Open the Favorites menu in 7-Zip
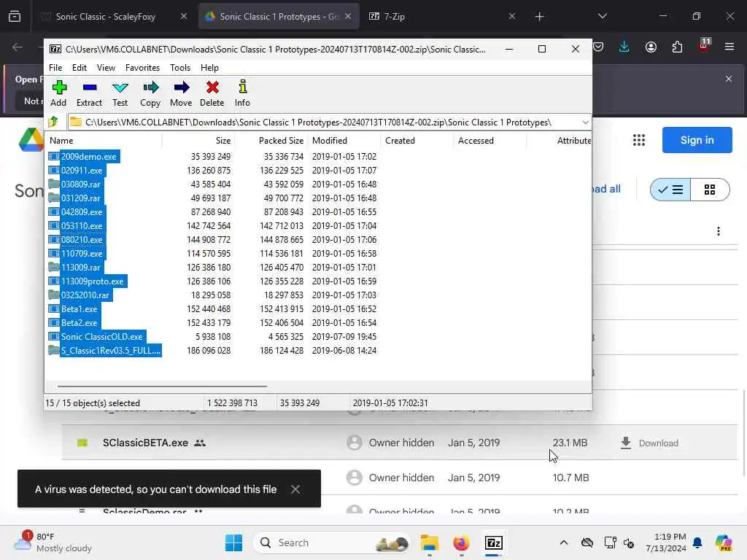 coord(142,68)
